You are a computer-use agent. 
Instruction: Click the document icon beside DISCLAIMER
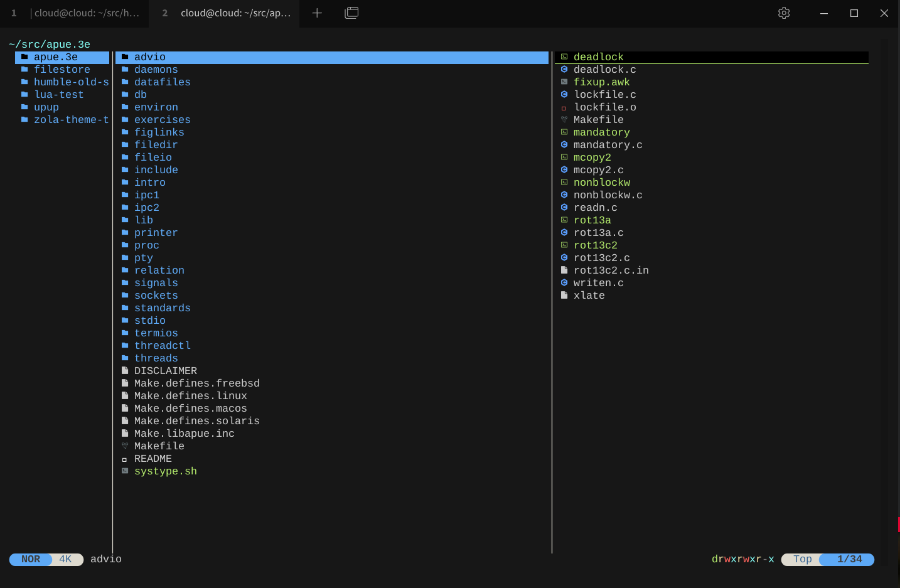pyautogui.click(x=125, y=371)
